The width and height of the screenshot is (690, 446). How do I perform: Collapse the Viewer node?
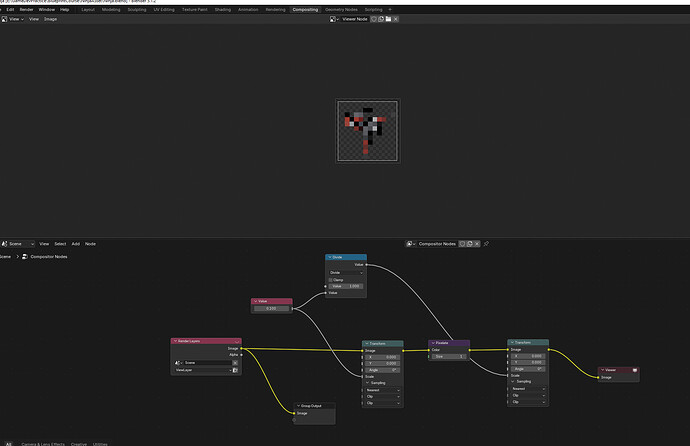pyautogui.click(x=602, y=370)
